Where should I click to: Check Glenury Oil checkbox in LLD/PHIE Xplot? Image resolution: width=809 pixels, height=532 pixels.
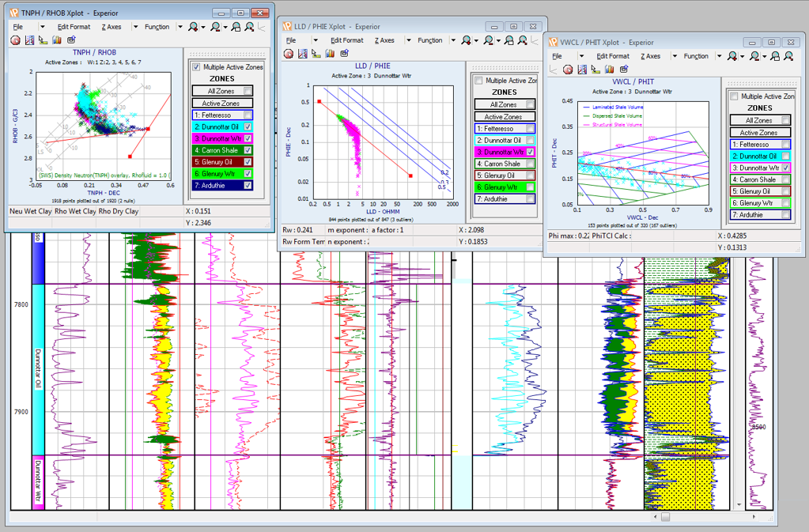tap(530, 175)
